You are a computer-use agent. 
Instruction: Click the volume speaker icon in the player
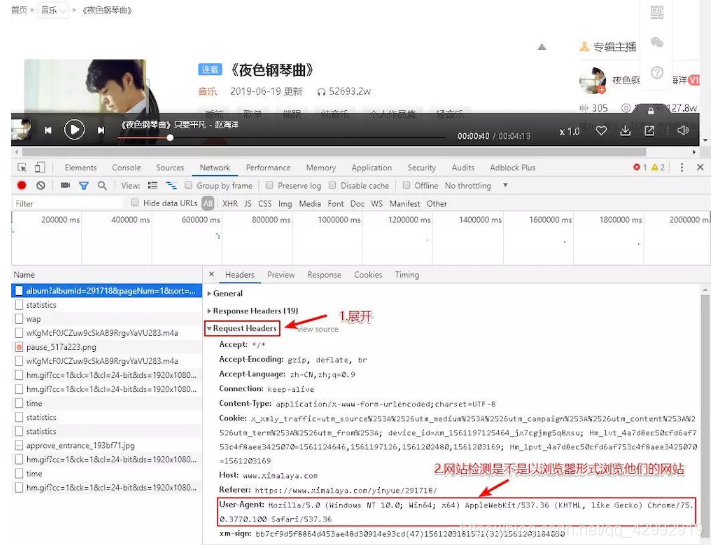click(683, 131)
